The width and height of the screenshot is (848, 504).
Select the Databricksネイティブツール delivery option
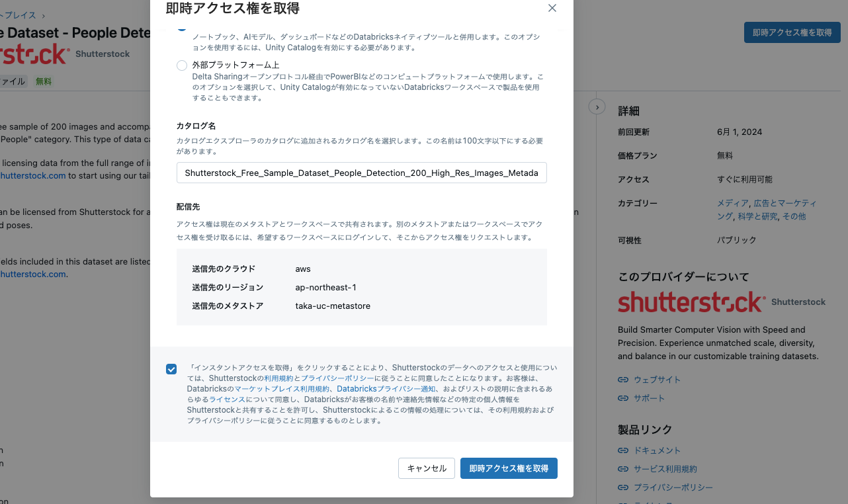[182, 26]
